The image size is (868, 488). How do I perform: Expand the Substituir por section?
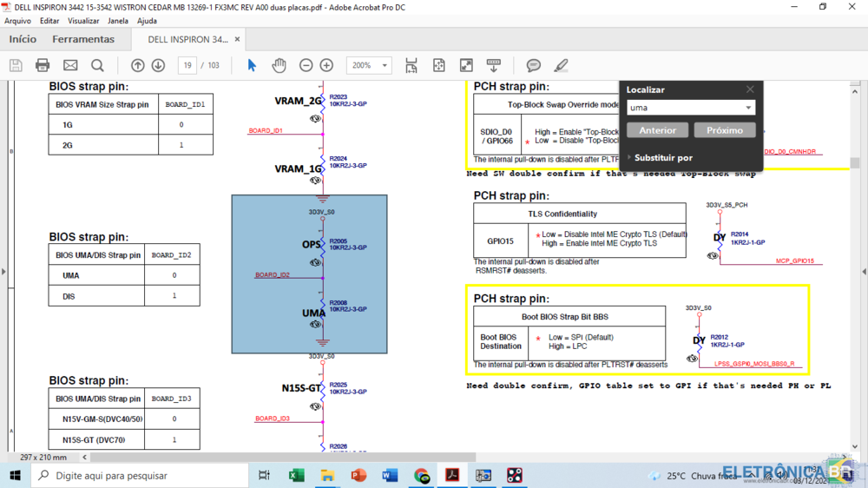pyautogui.click(x=629, y=158)
